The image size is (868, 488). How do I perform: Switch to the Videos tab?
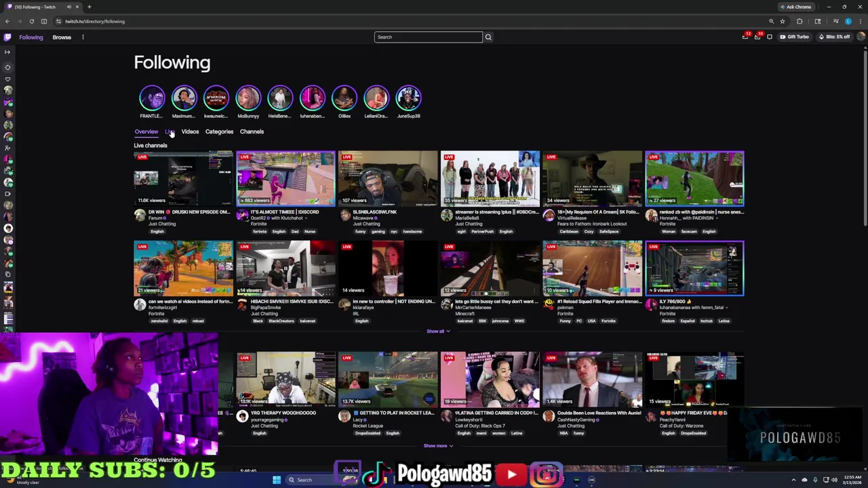coord(190,131)
